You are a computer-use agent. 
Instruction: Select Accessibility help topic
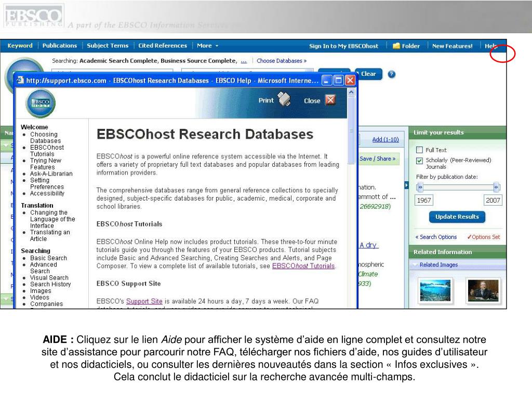(x=47, y=193)
